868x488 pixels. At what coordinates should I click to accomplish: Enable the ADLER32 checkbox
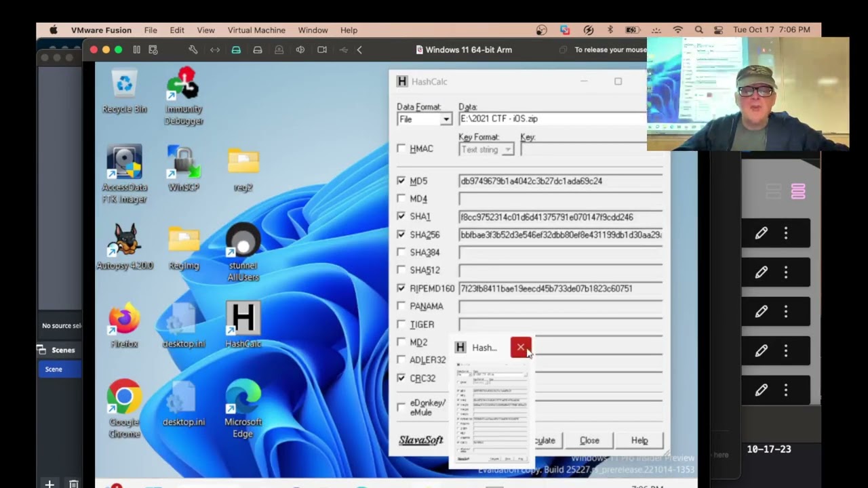401,359
